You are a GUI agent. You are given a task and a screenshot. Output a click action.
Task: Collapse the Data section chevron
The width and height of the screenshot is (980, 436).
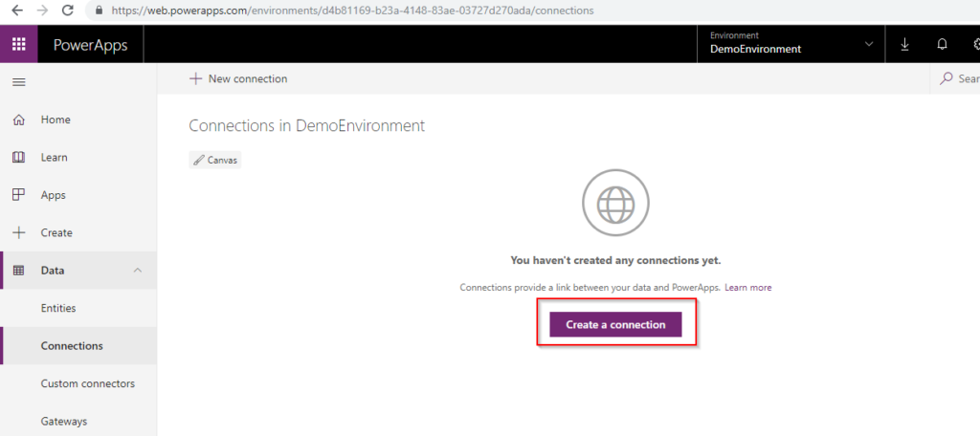pos(138,270)
